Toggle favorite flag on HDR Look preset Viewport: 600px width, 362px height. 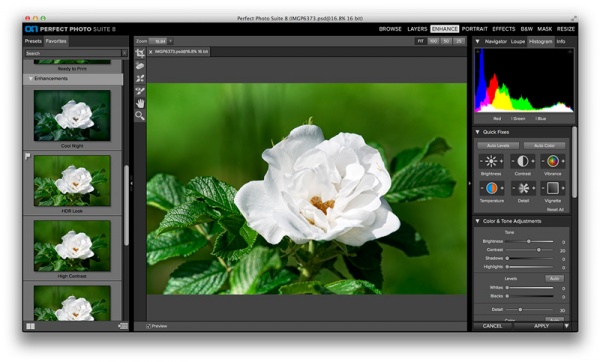tap(28, 156)
